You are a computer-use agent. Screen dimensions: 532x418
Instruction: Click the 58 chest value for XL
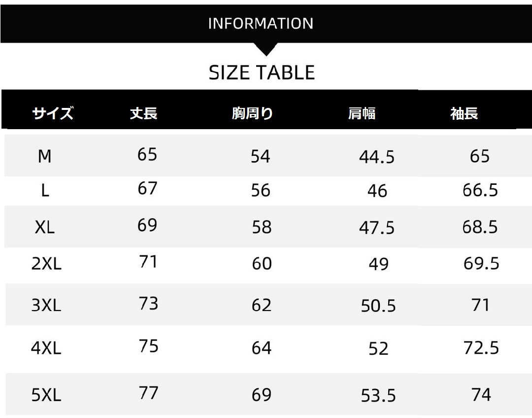point(262,227)
